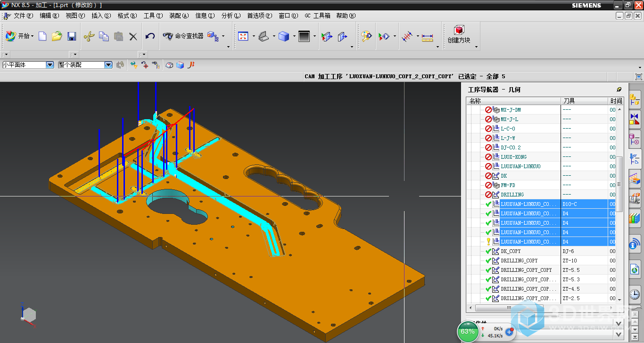Open the Machining Feature Navigator sidebar tab
This screenshot has height=343, width=644.
click(x=635, y=179)
